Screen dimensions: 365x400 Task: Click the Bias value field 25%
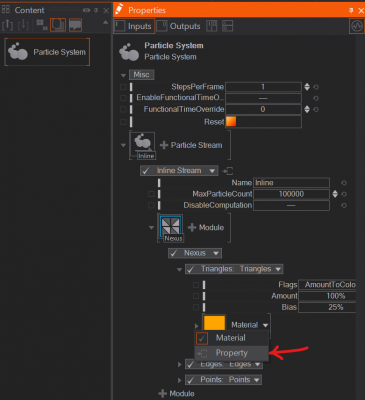[x=327, y=307]
